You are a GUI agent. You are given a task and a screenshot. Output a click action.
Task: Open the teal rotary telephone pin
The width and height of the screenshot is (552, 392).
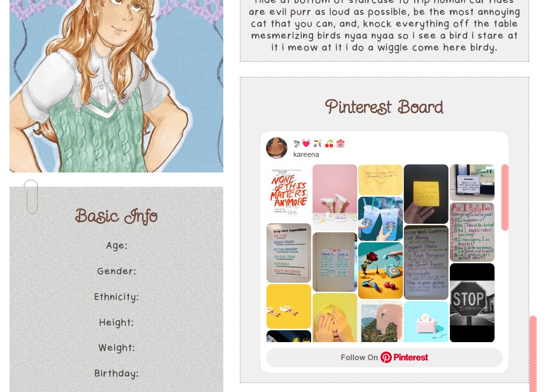(x=380, y=270)
